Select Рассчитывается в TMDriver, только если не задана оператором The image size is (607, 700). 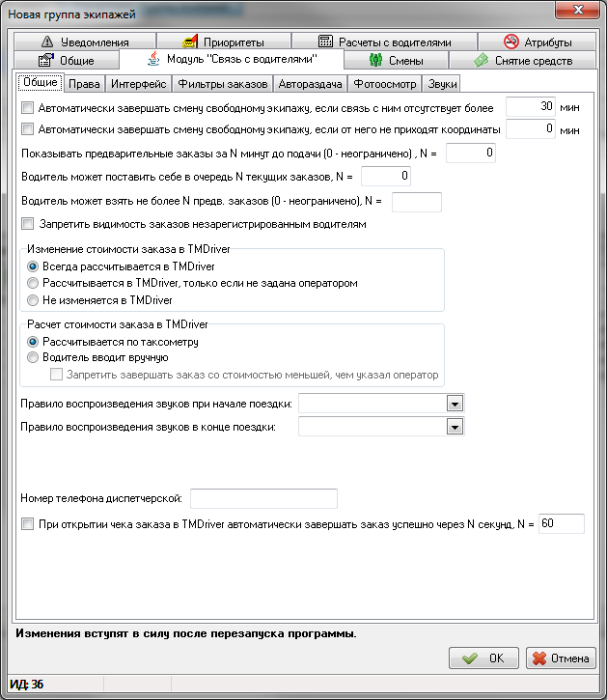[x=33, y=283]
